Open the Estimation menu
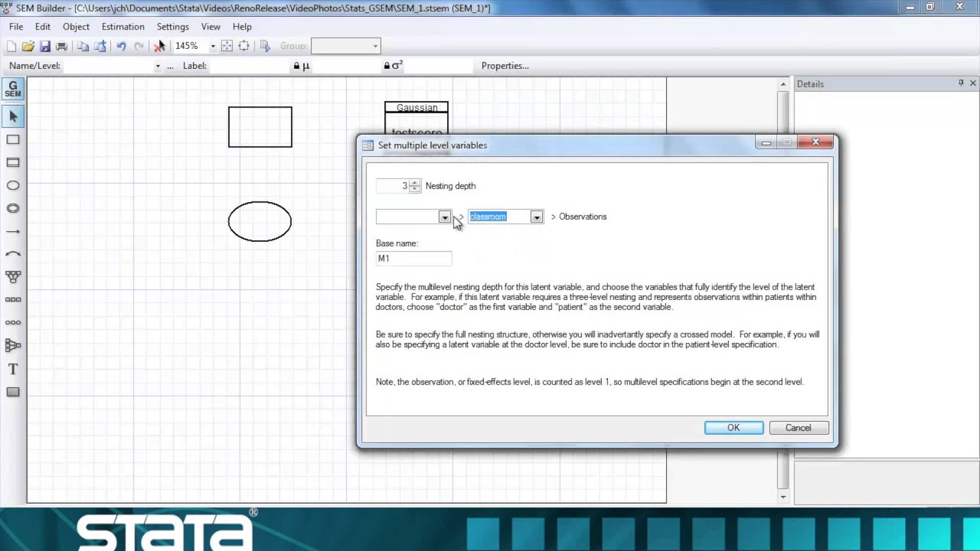This screenshot has height=551, width=980. click(123, 27)
